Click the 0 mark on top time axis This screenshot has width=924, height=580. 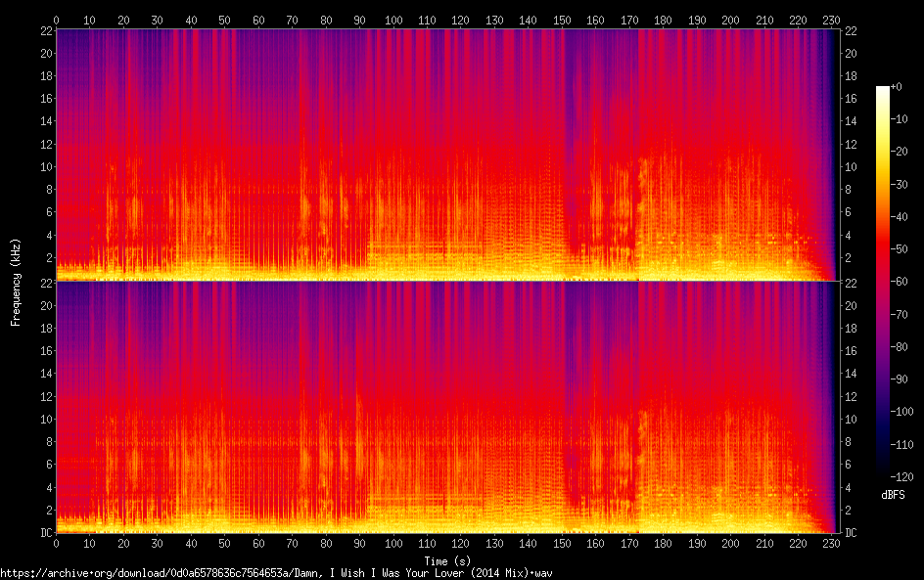(57, 21)
